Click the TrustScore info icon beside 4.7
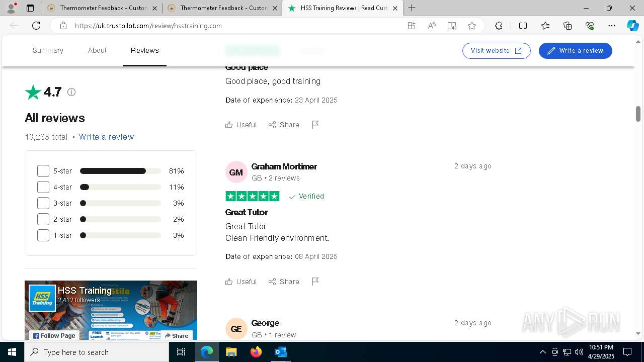This screenshot has width=644, height=362. 71,92
